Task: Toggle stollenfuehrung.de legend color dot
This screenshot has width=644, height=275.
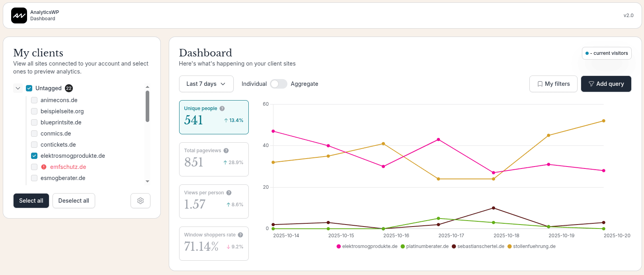Action: [x=509, y=246]
